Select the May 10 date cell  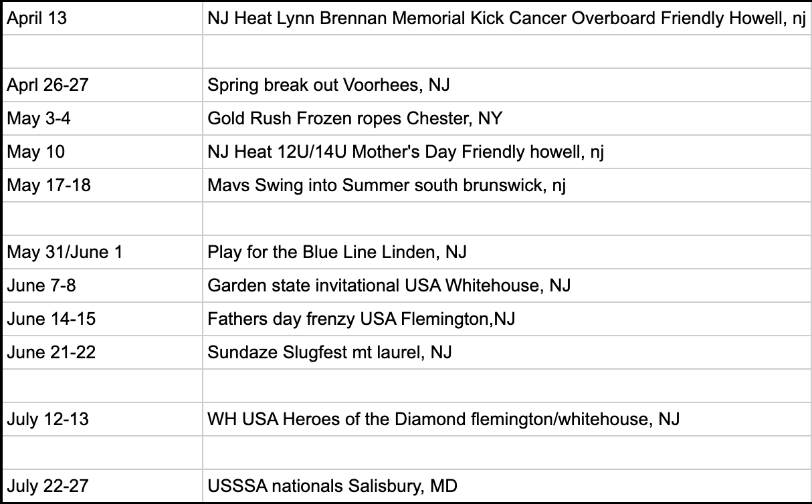coord(102,152)
